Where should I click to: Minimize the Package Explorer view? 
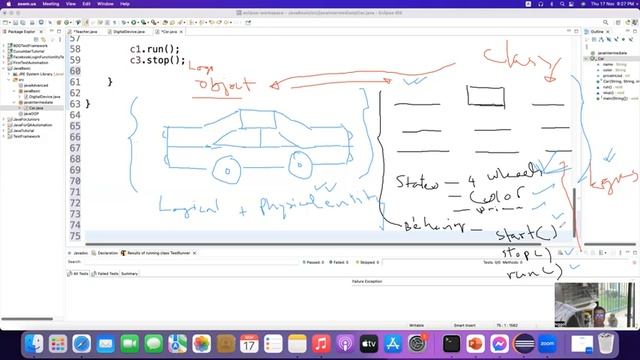click(52, 31)
